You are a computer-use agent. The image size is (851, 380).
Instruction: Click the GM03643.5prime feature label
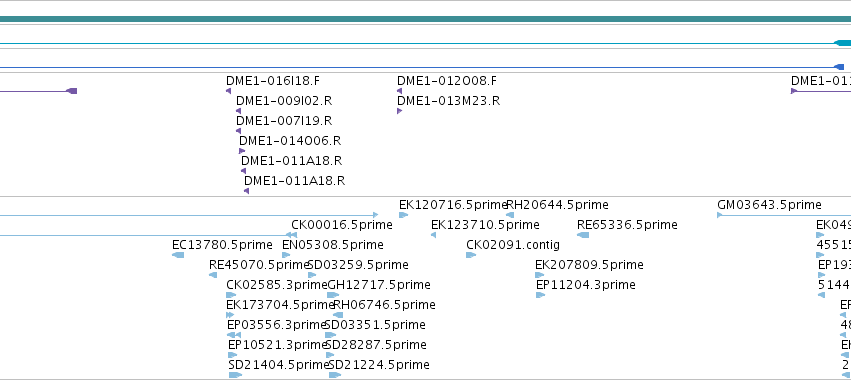(769, 205)
